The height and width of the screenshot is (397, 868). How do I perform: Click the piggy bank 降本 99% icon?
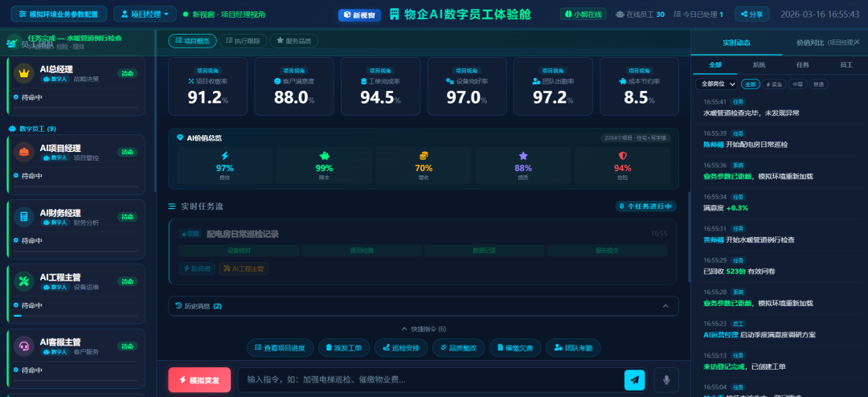click(325, 156)
